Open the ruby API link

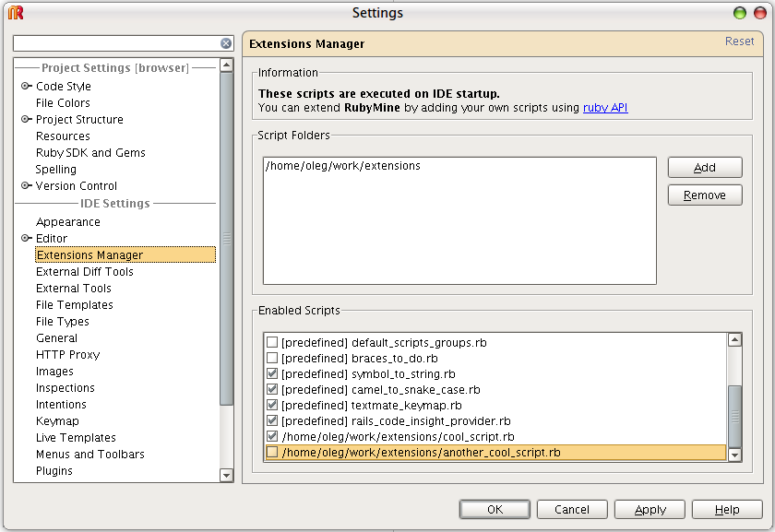pyautogui.click(x=605, y=108)
